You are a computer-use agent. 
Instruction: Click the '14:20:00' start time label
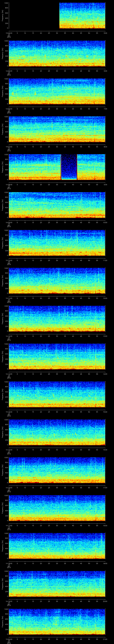point(9,639)
